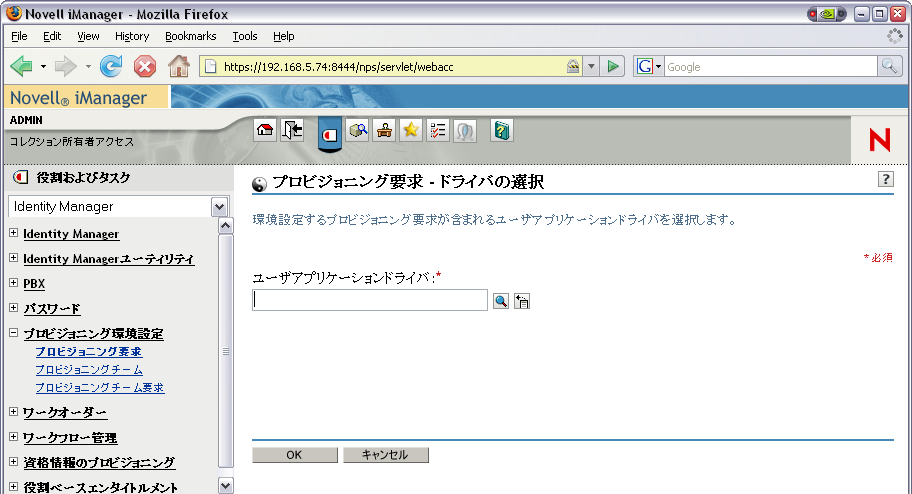Open the プロビジョニング要求 link
Viewport: 912px width, 494px height.
88,352
